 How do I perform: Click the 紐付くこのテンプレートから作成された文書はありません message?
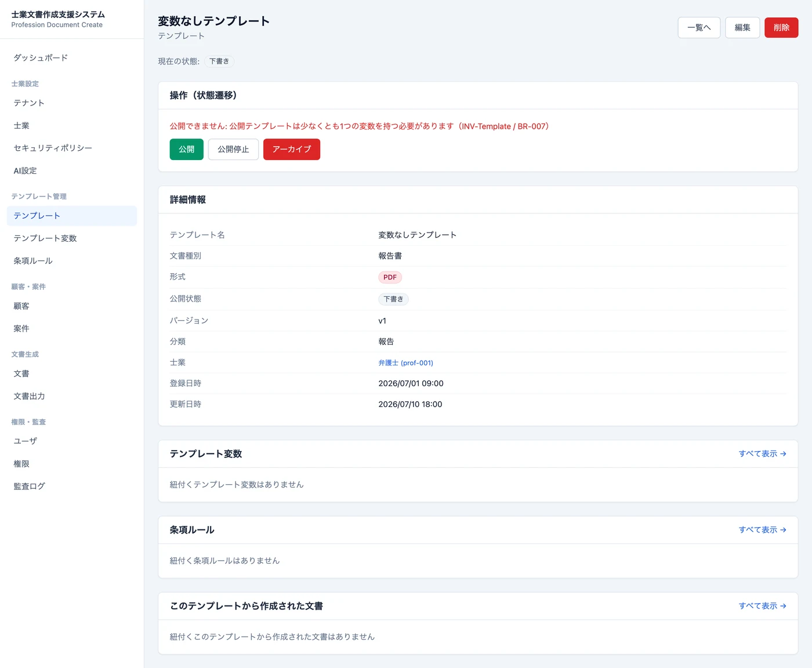click(273, 637)
